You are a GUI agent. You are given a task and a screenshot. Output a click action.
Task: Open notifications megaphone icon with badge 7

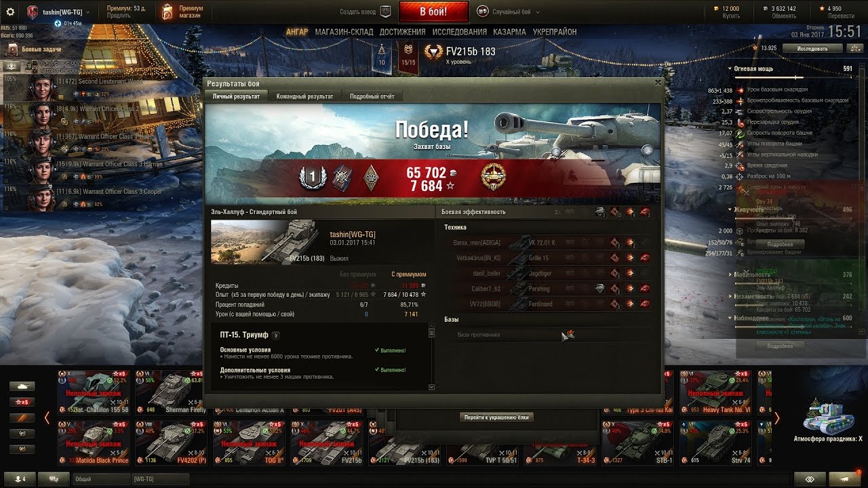coord(844,479)
